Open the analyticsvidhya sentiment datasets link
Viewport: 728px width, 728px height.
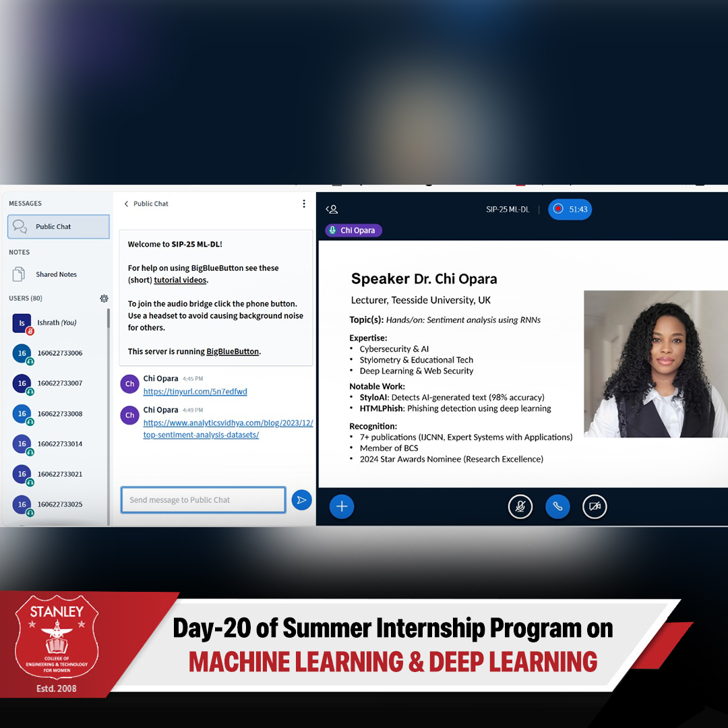click(228, 429)
